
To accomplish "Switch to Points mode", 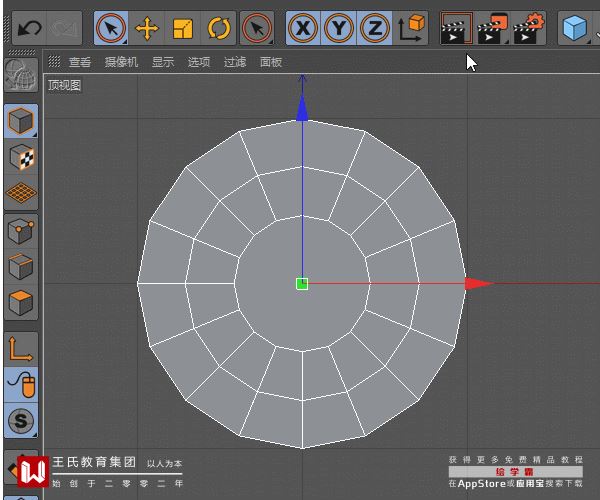I will tap(21, 231).
